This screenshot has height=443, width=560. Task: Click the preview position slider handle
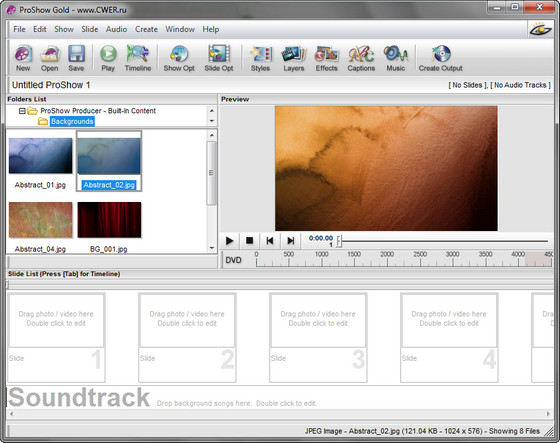point(339,241)
